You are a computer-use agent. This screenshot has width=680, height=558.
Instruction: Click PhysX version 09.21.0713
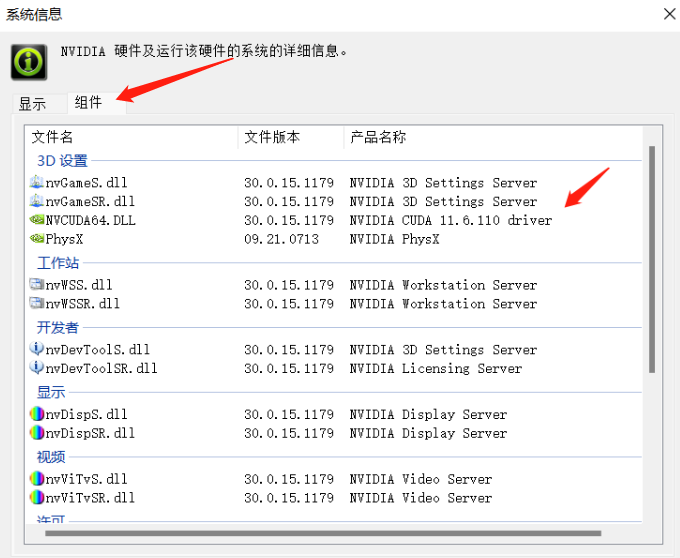coord(281,239)
